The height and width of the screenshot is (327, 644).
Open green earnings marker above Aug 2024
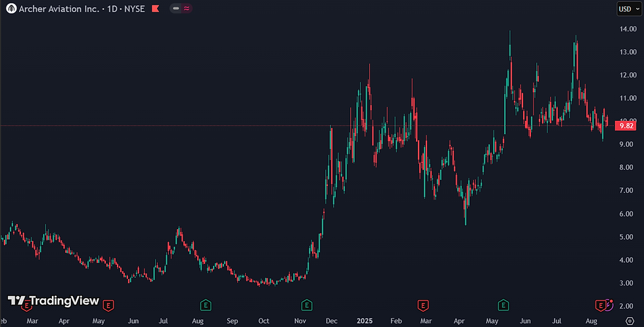[206, 305]
